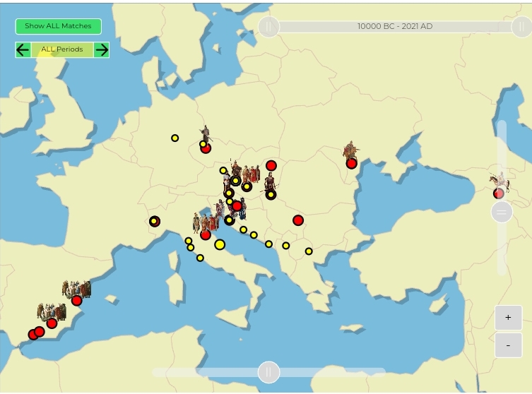Zoom out with the minus button

[508, 345]
